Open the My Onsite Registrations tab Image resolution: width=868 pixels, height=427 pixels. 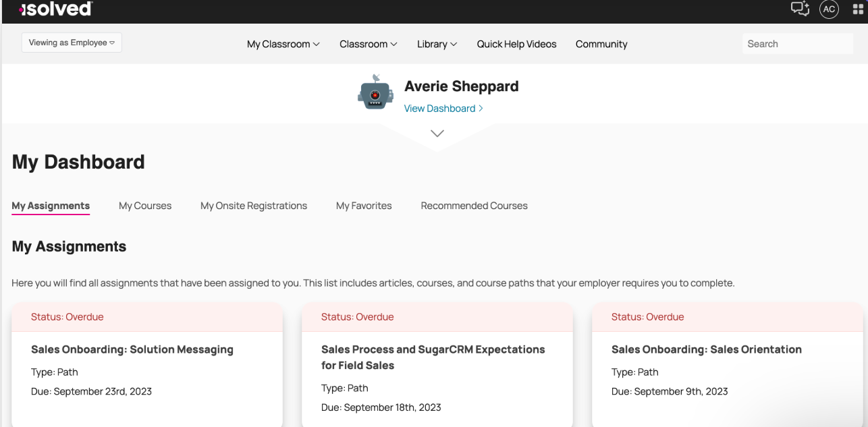click(254, 206)
